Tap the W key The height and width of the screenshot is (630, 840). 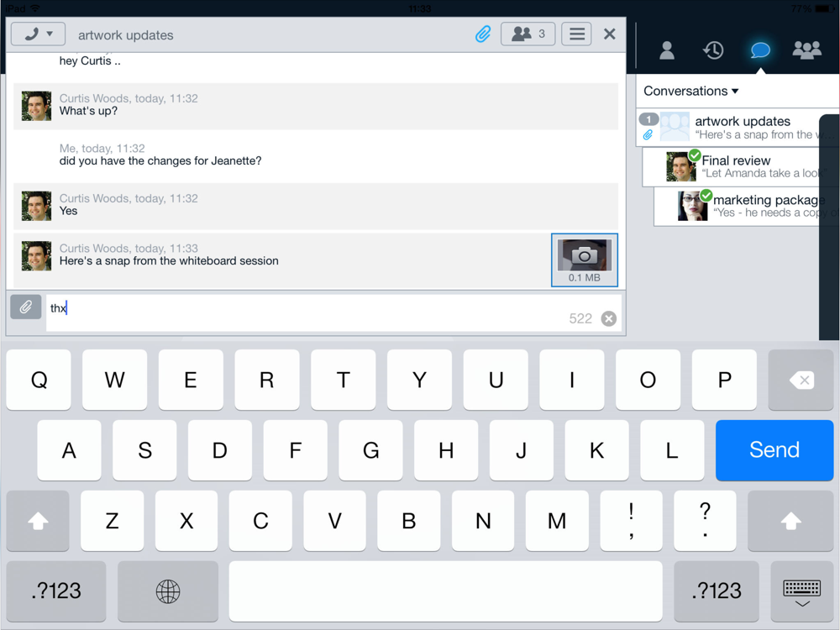point(114,380)
